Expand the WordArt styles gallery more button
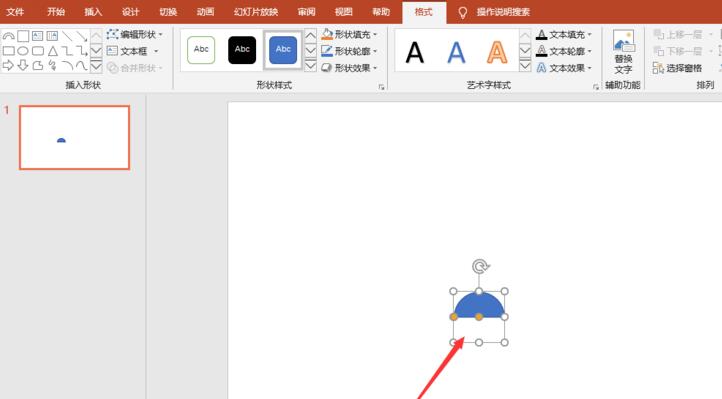Screen dimensions: 722x399 pyautogui.click(x=525, y=66)
